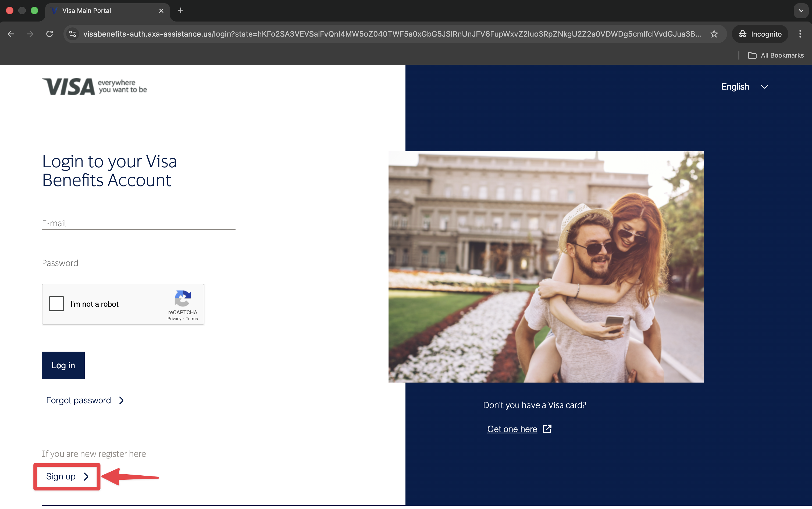
Task: Bookmark this page with the star icon
Action: click(x=714, y=34)
